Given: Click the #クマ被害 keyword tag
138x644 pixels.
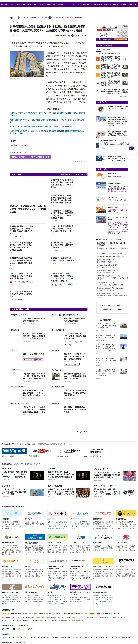Looking at the screenshot, I should coord(45,18).
